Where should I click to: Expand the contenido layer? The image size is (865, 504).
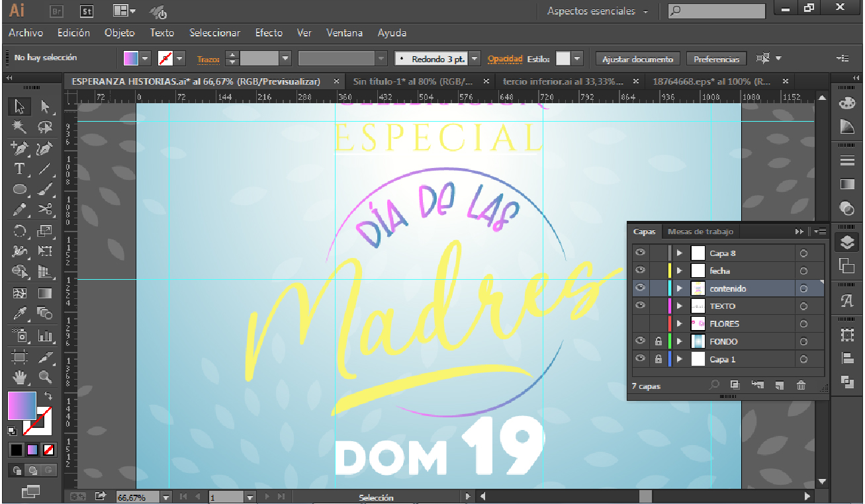pyautogui.click(x=680, y=288)
